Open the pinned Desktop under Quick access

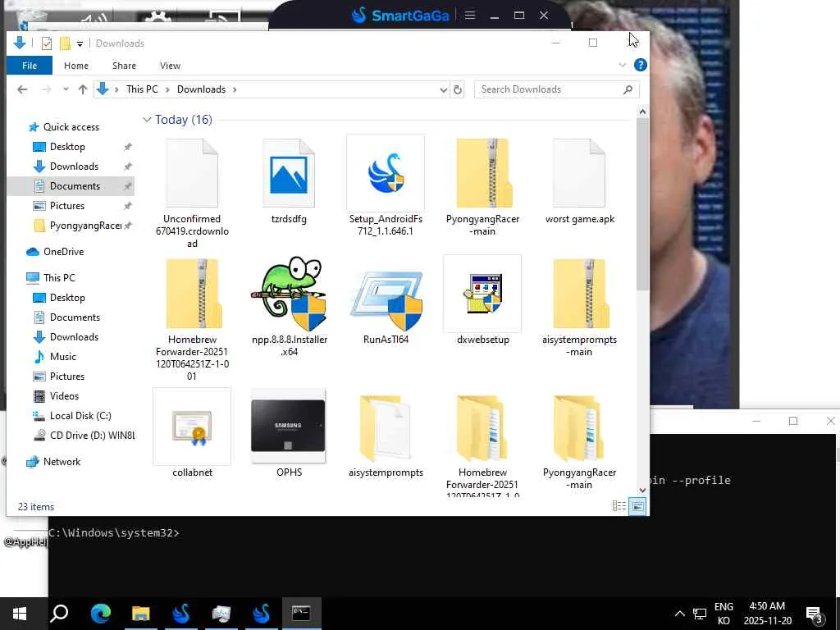point(67,147)
